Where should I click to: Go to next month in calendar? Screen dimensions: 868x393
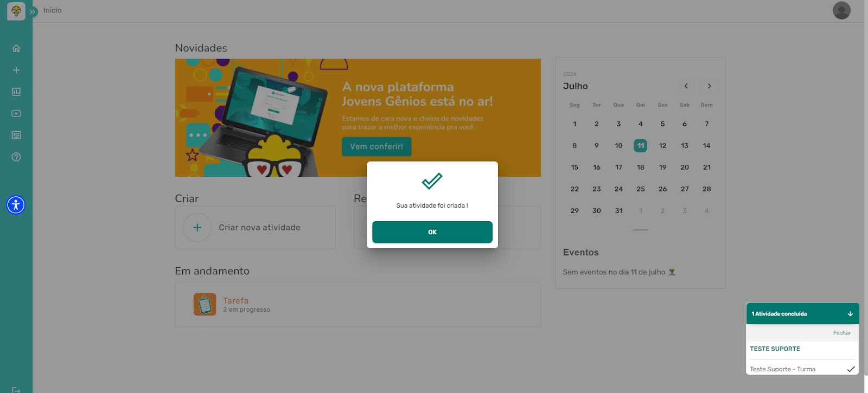[x=709, y=86]
